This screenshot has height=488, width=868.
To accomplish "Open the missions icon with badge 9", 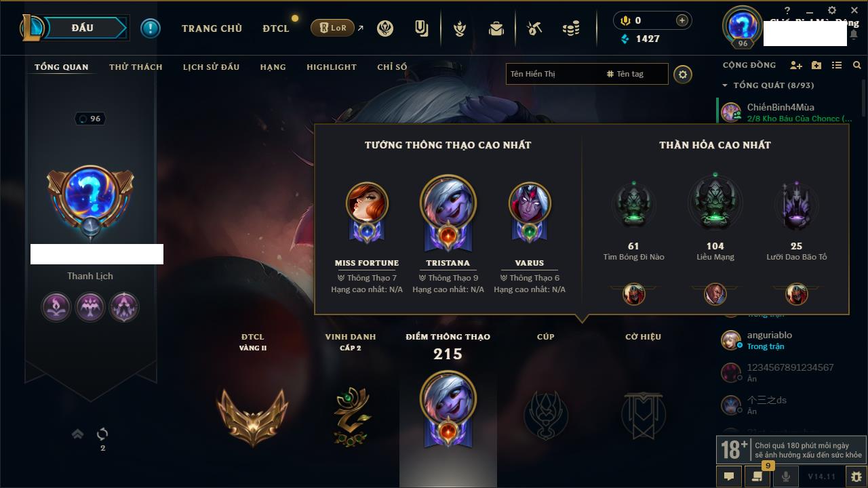I will coord(757,476).
